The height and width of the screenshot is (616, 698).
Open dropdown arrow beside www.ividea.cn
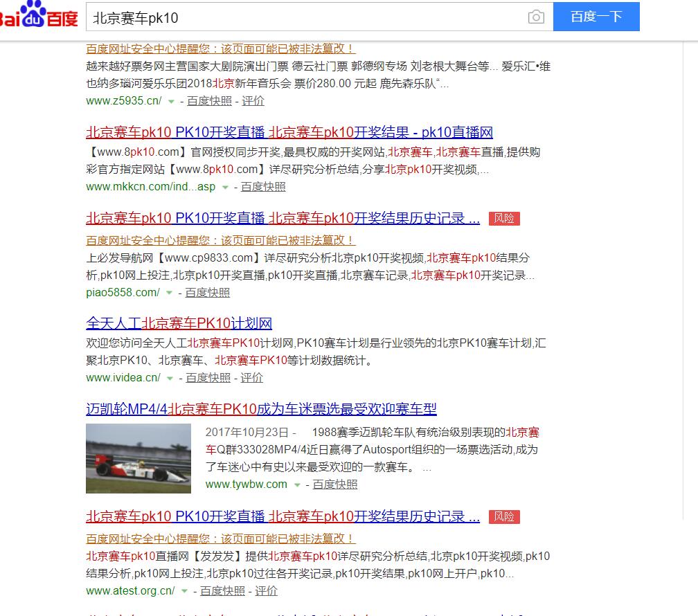pyautogui.click(x=170, y=379)
